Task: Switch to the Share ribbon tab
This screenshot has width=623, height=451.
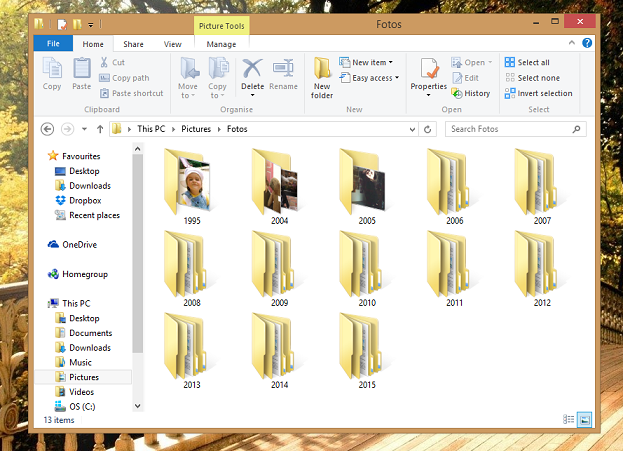Action: [x=133, y=44]
